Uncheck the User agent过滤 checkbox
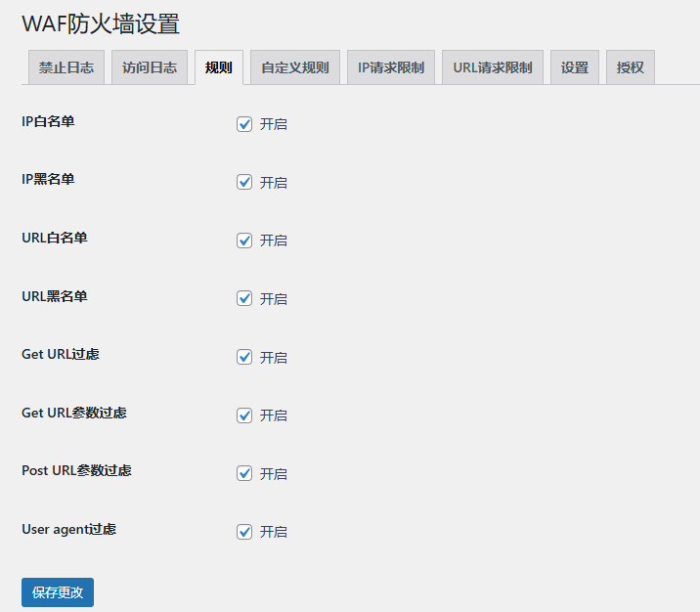Image resolution: width=700 pixels, height=612 pixels. 244,532
